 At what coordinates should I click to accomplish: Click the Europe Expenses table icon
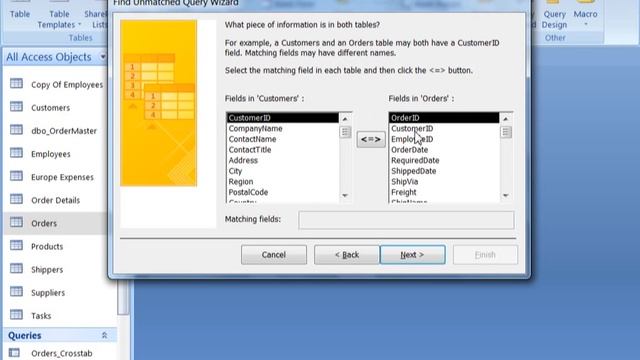[16, 176]
